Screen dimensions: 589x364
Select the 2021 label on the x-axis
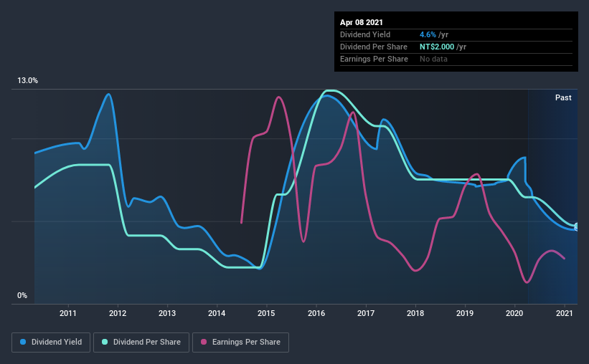pyautogui.click(x=564, y=313)
